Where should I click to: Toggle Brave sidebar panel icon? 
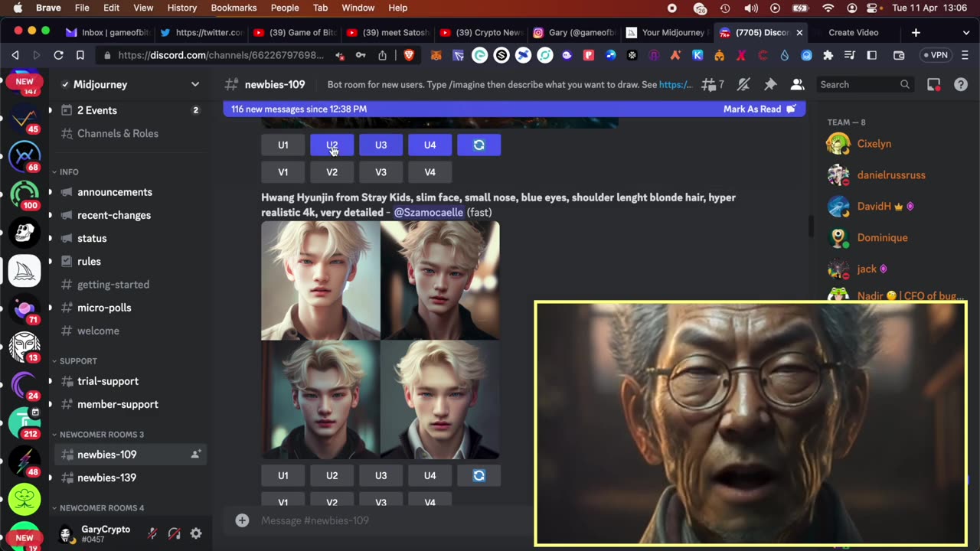(871, 55)
